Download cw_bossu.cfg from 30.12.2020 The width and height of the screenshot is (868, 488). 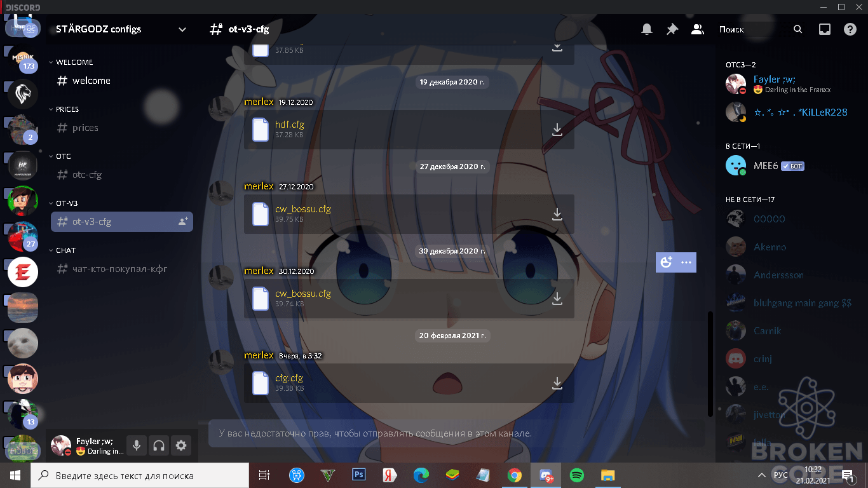(x=557, y=299)
